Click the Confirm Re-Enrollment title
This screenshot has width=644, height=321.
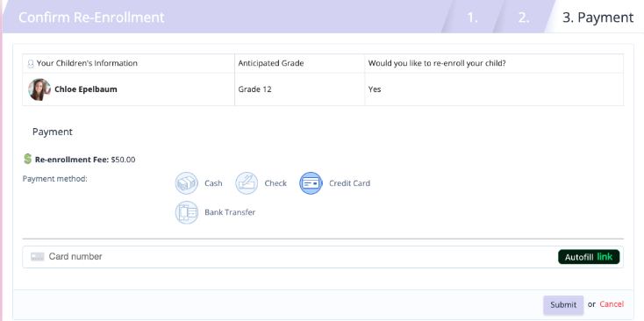coord(91,18)
